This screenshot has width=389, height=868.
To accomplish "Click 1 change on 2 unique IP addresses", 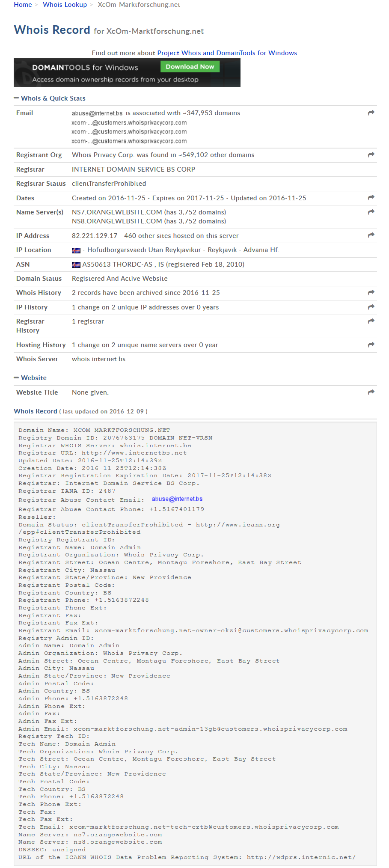I will click(x=146, y=307).
